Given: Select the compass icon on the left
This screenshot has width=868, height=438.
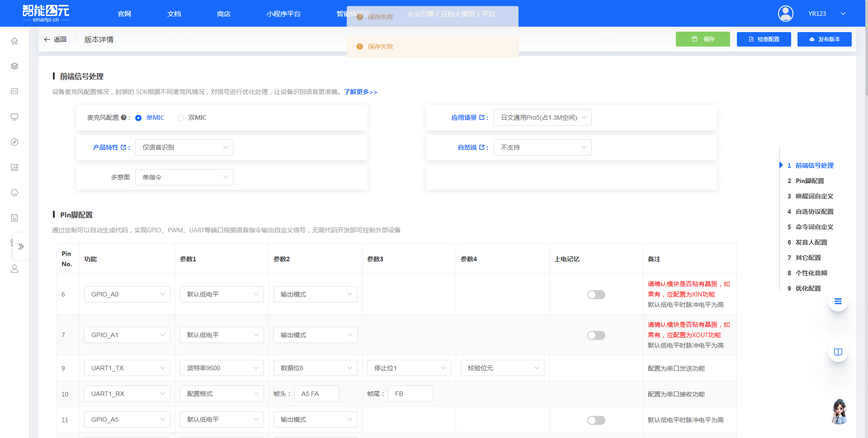Looking at the screenshot, I should point(14,142).
